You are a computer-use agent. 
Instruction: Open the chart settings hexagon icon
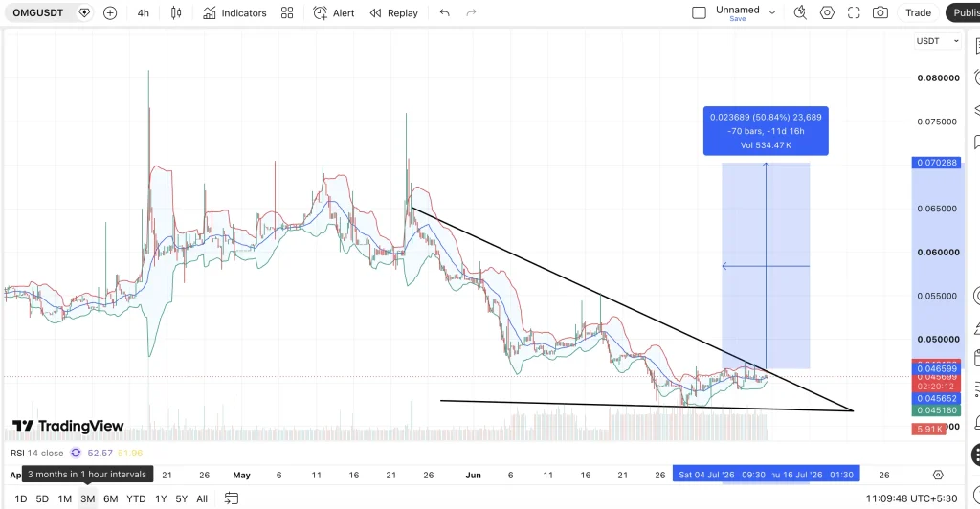(827, 12)
